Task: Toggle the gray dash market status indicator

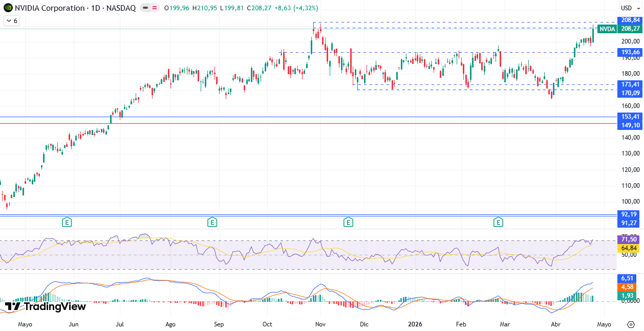Action: coord(145,8)
